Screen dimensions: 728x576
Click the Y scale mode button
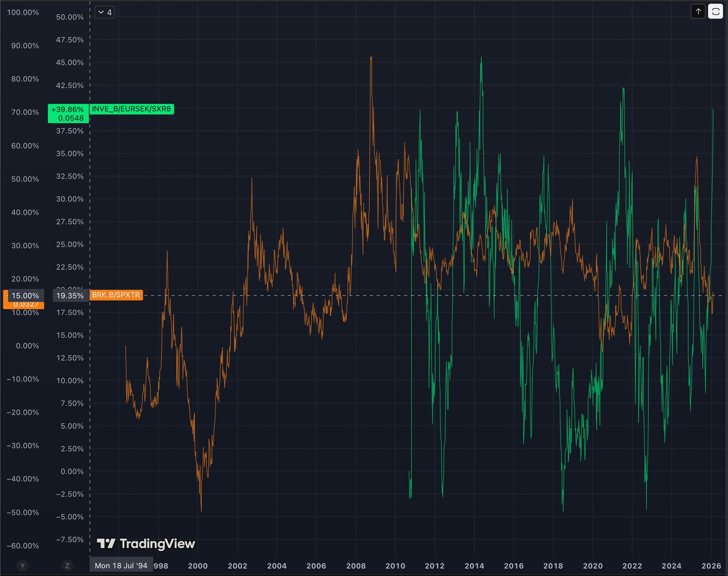[x=22, y=566]
